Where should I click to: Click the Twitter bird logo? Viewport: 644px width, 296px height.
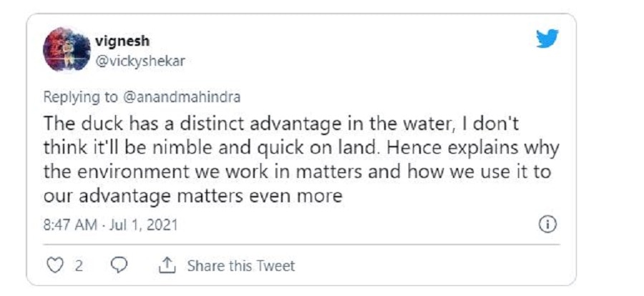pos(547,40)
